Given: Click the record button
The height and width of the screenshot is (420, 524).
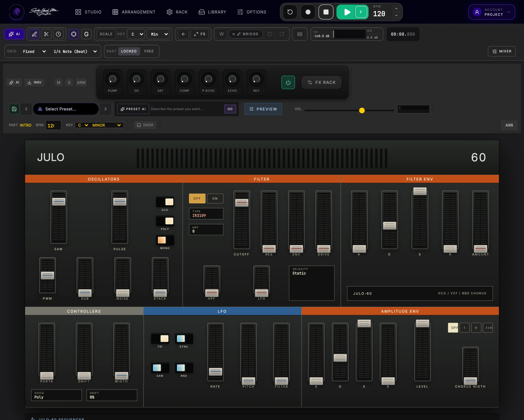Looking at the screenshot, I should [308, 12].
